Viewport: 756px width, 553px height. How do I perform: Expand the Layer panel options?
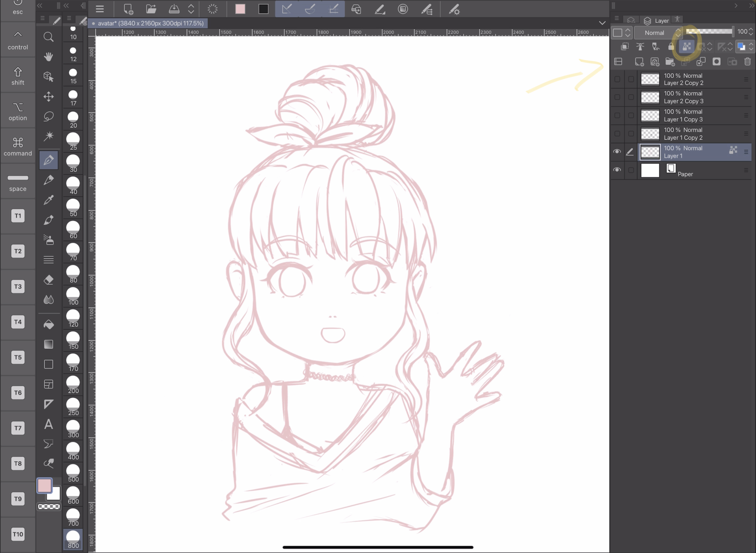pos(616,20)
